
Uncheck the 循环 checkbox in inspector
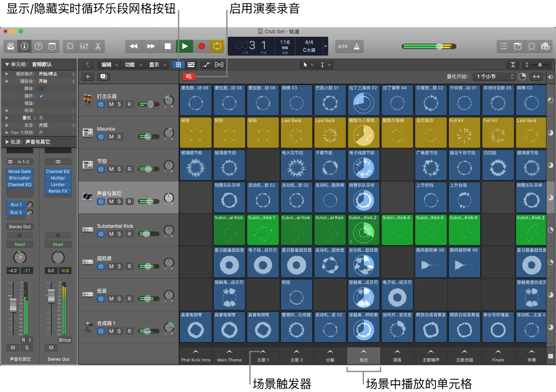pyautogui.click(x=41, y=96)
